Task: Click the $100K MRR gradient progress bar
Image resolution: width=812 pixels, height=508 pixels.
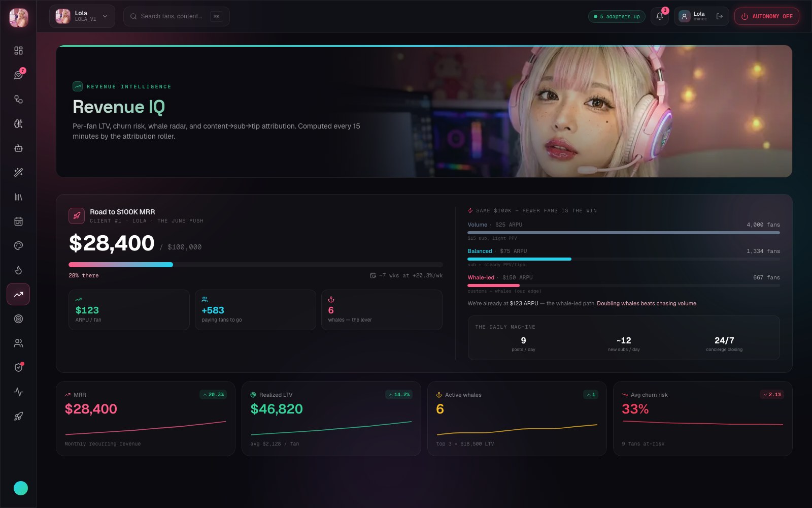Action: pyautogui.click(x=256, y=265)
